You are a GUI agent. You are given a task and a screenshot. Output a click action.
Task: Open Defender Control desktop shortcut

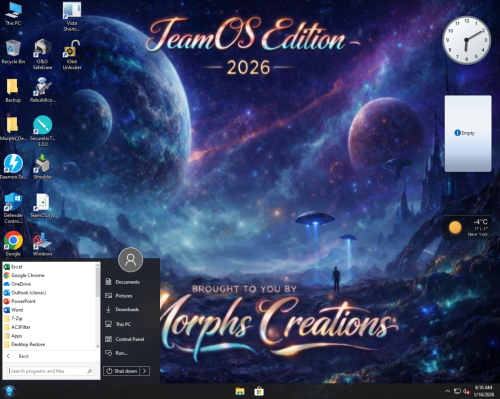[13, 208]
